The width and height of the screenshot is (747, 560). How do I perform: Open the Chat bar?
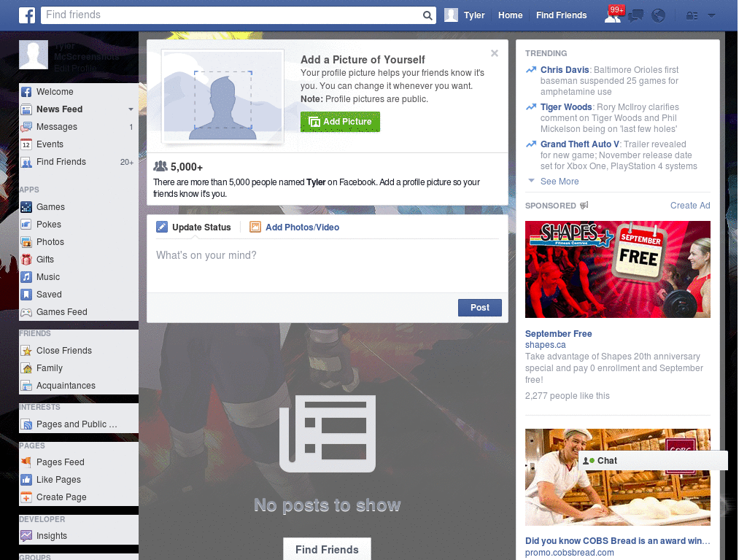pyautogui.click(x=652, y=461)
